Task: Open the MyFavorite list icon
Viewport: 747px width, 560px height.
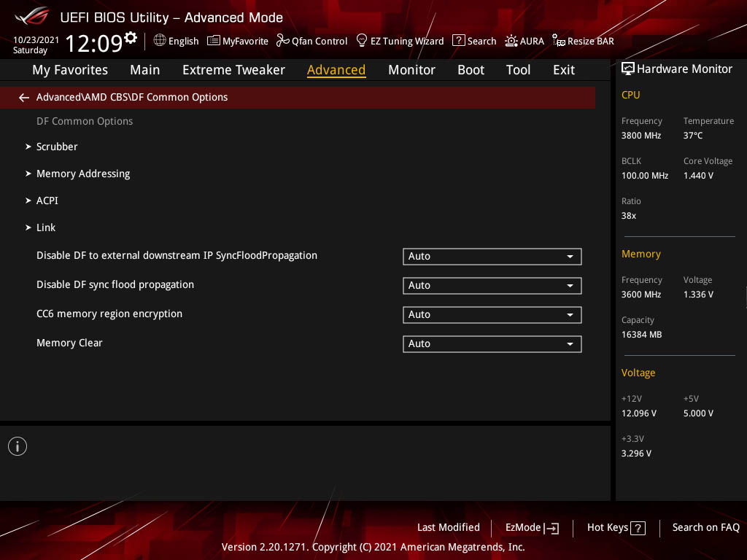Action: 214,41
